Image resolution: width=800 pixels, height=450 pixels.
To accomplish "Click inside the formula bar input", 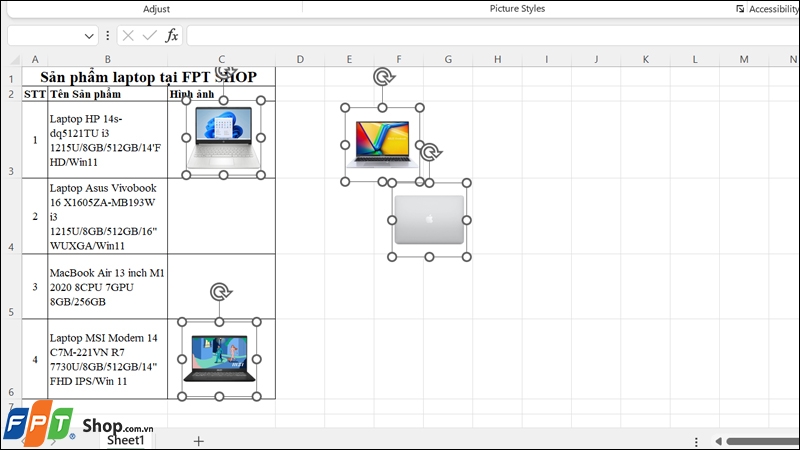I will click(x=493, y=36).
